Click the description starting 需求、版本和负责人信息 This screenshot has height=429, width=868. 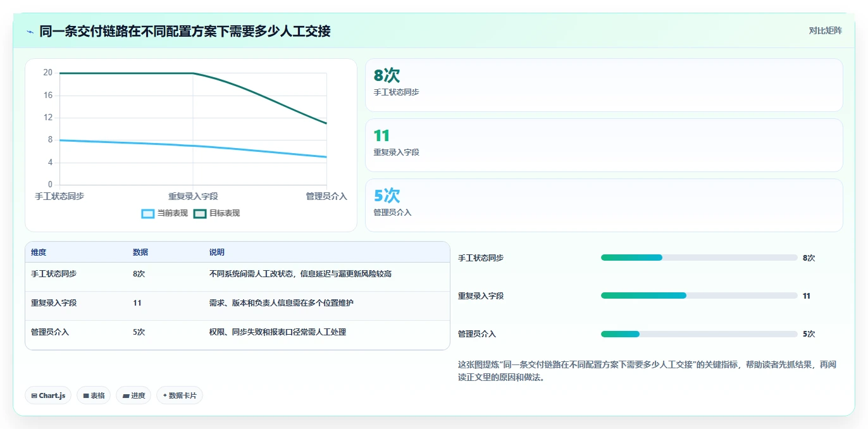pyautogui.click(x=282, y=303)
